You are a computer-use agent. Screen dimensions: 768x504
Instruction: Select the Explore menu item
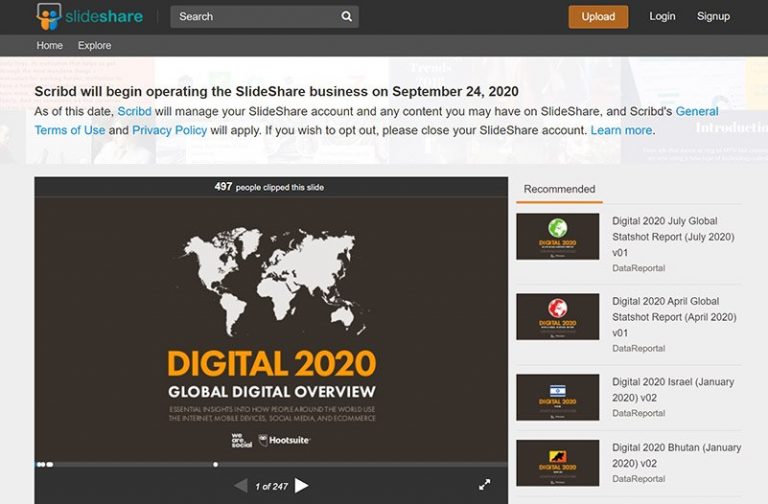[x=95, y=46]
